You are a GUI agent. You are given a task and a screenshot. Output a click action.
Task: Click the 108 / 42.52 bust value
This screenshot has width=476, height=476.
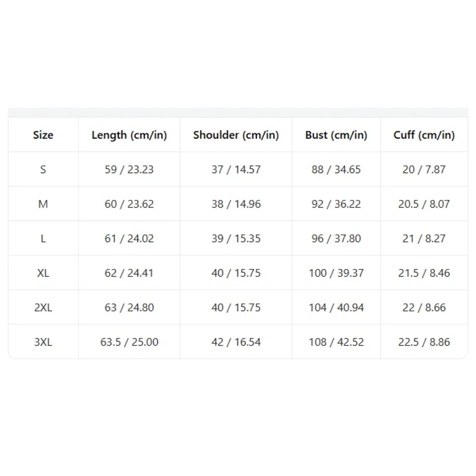tap(336, 342)
